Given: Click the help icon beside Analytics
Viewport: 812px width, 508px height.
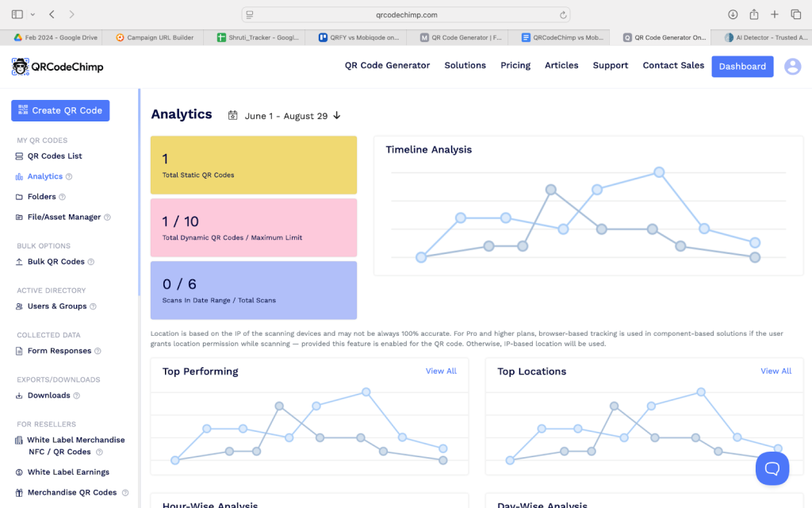Looking at the screenshot, I should [69, 177].
